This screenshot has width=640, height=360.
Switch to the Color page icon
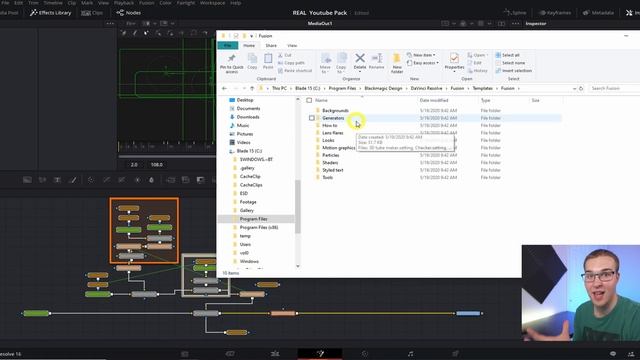click(x=364, y=353)
